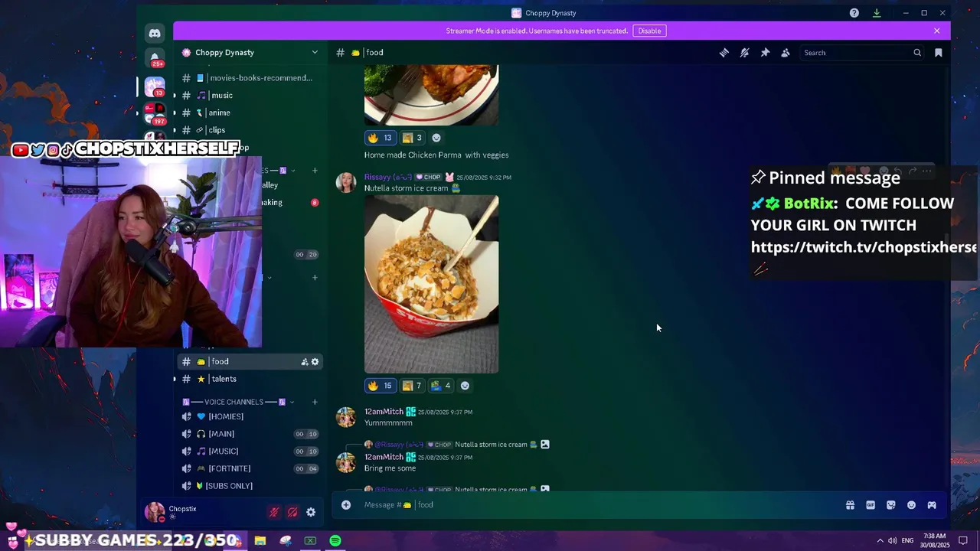
Task: Join the SUBS ONLY voice channel
Action: (x=249, y=486)
